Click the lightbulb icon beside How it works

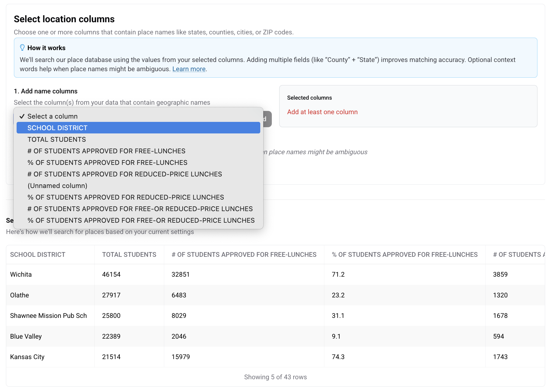(x=22, y=48)
